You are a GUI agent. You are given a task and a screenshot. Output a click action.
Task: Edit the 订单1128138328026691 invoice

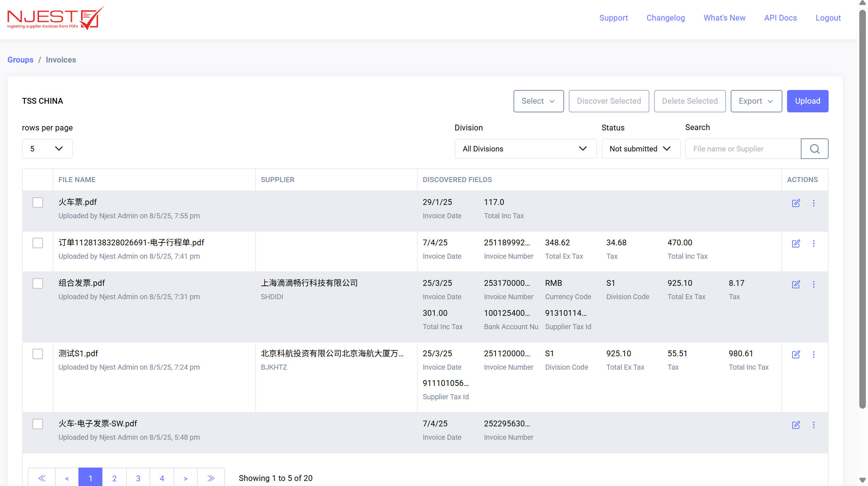point(796,244)
